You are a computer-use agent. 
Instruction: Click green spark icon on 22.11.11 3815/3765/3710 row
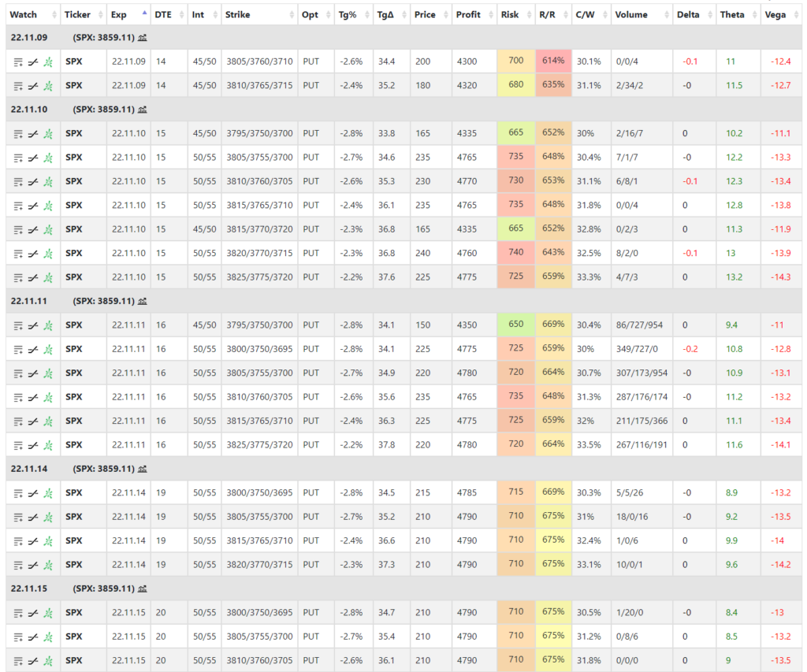[x=48, y=422]
